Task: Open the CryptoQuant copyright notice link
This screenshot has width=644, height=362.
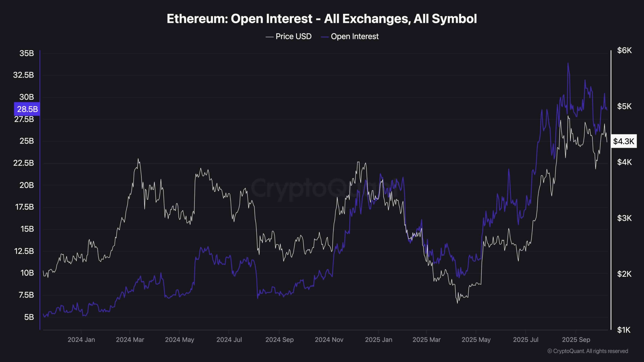Action: tap(588, 351)
